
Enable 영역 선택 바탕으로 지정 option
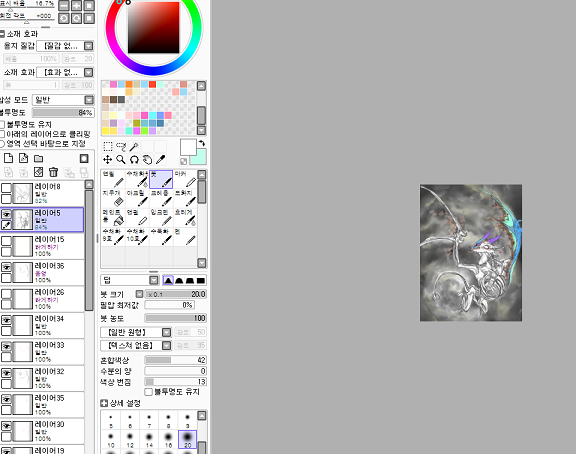2,144
